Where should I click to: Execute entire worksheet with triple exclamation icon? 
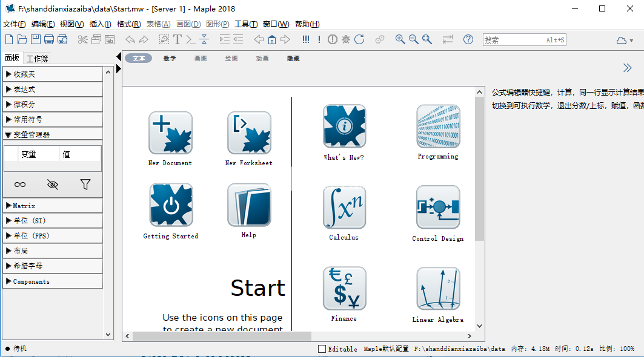(x=305, y=39)
